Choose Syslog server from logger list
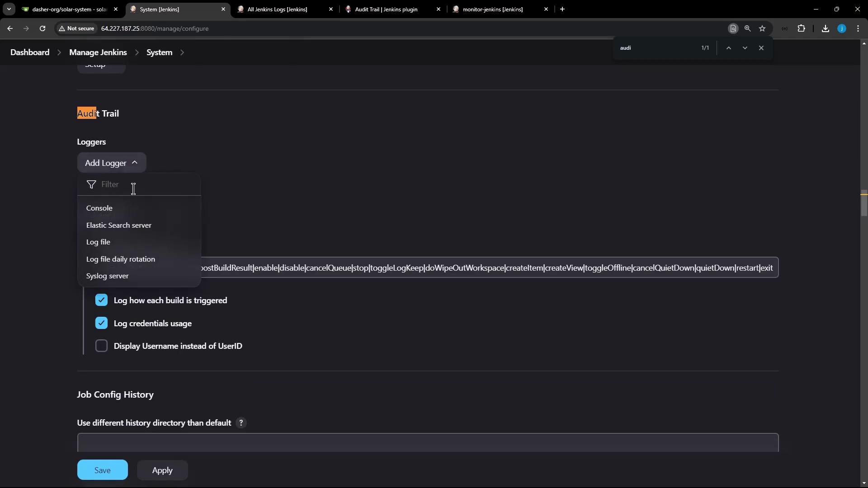 tap(107, 276)
